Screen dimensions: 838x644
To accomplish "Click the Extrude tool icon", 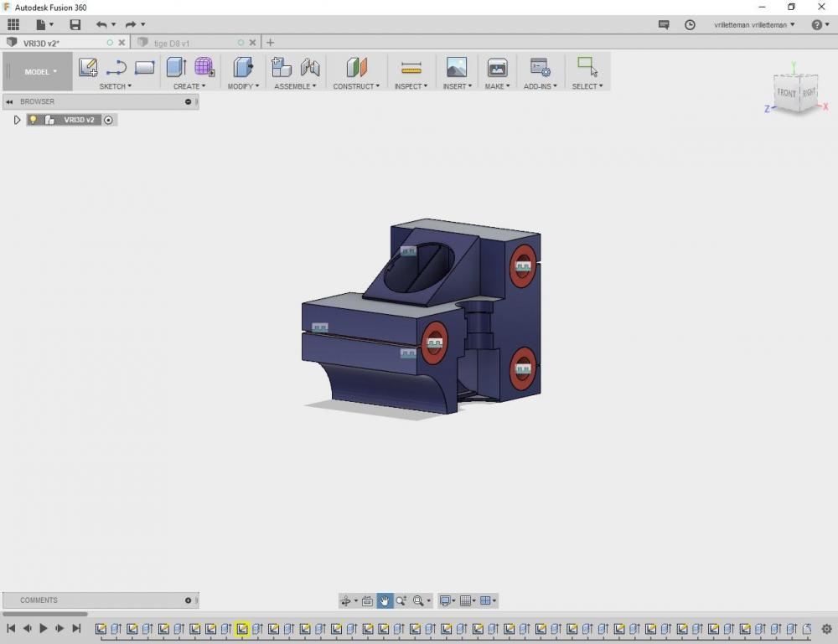I will 175,68.
